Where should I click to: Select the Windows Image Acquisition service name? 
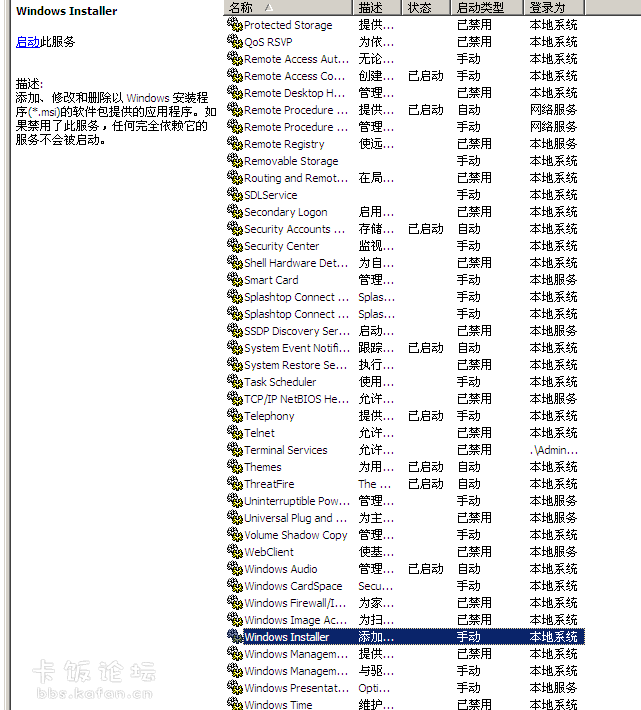[x=296, y=619]
